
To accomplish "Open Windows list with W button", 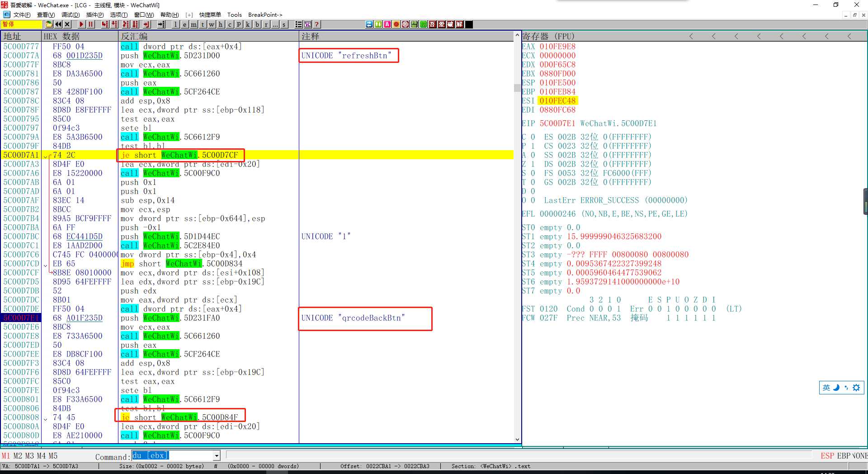I will pos(212,24).
